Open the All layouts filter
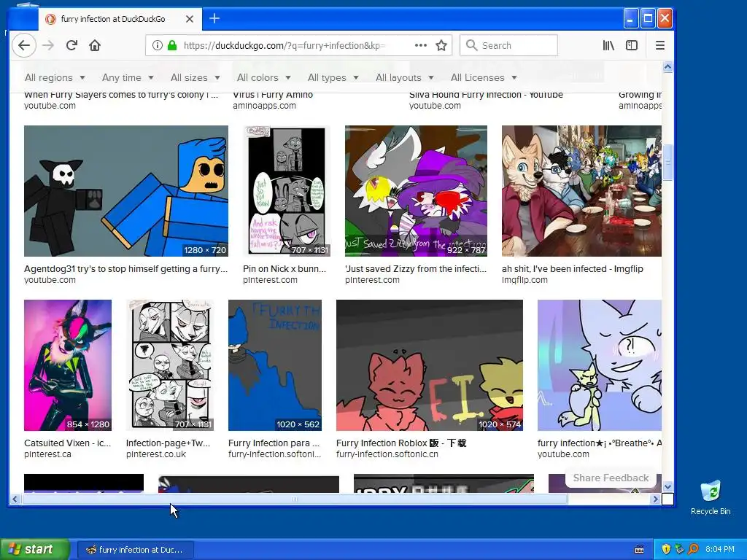Screen dimensions: 747x560 tap(405, 77)
